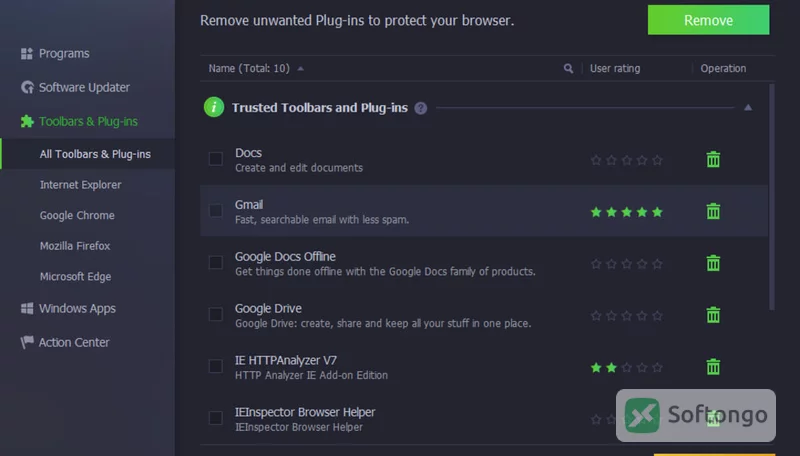The image size is (800, 456).
Task: Delete Docs plug-in with trash icon
Action: [x=713, y=160]
